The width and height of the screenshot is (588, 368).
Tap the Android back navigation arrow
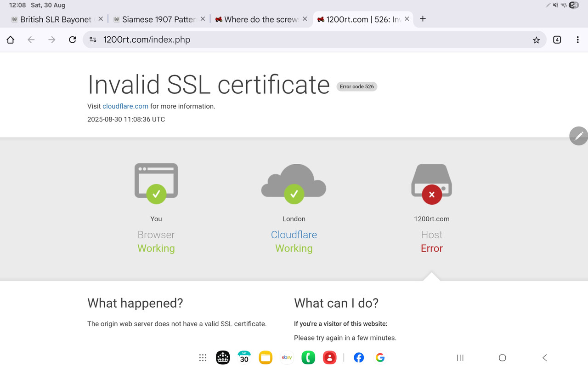click(545, 358)
